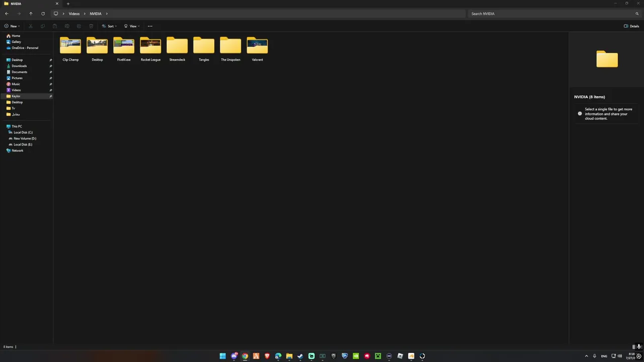The image size is (644, 362).
Task: Navigate up one folder level
Action: [31, 14]
